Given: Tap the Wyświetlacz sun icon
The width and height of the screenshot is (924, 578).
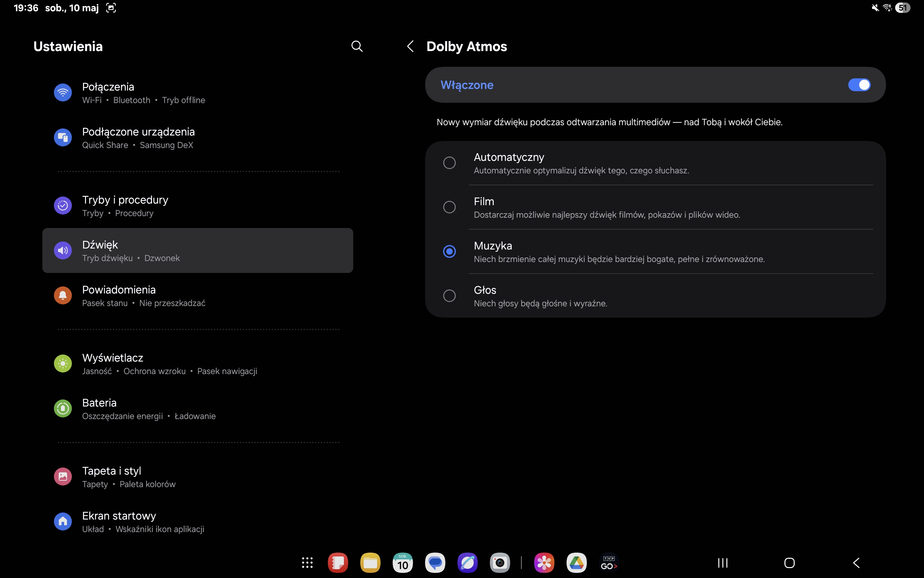Looking at the screenshot, I should 63,363.
